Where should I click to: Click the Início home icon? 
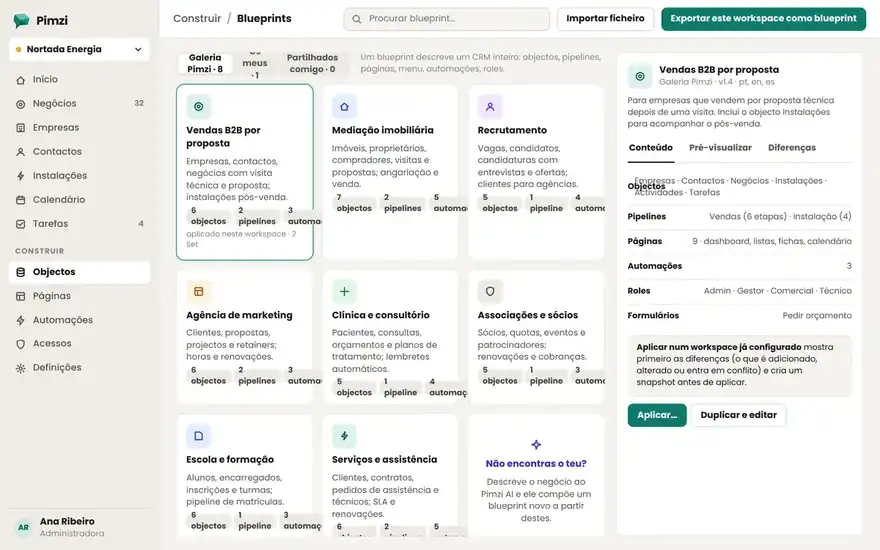point(21,80)
